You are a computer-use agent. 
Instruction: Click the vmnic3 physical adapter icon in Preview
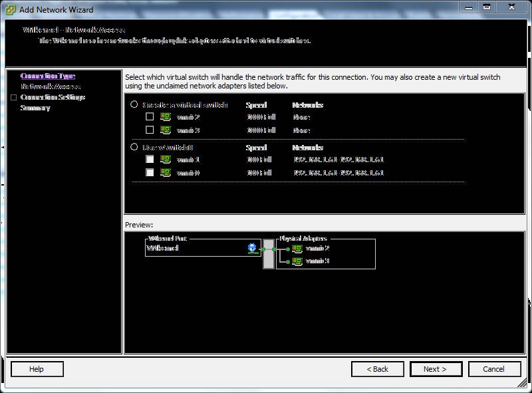click(298, 261)
